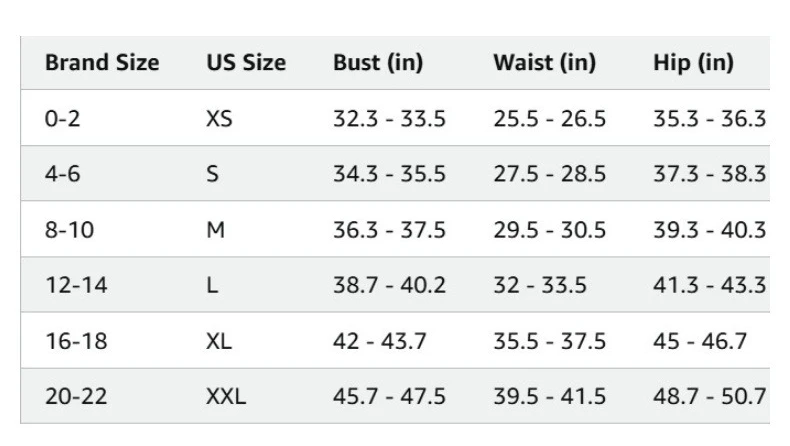Select waist value 29.5 - 30.5

[x=549, y=230]
